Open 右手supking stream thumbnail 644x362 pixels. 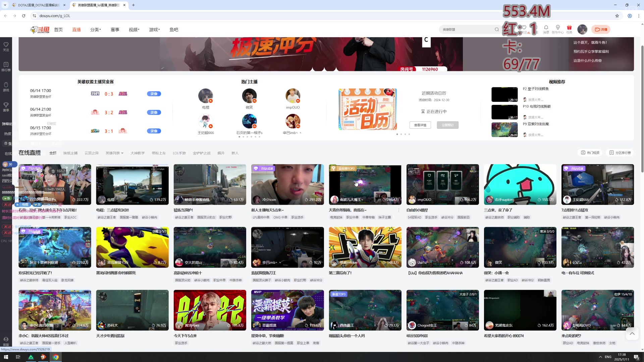click(520, 184)
